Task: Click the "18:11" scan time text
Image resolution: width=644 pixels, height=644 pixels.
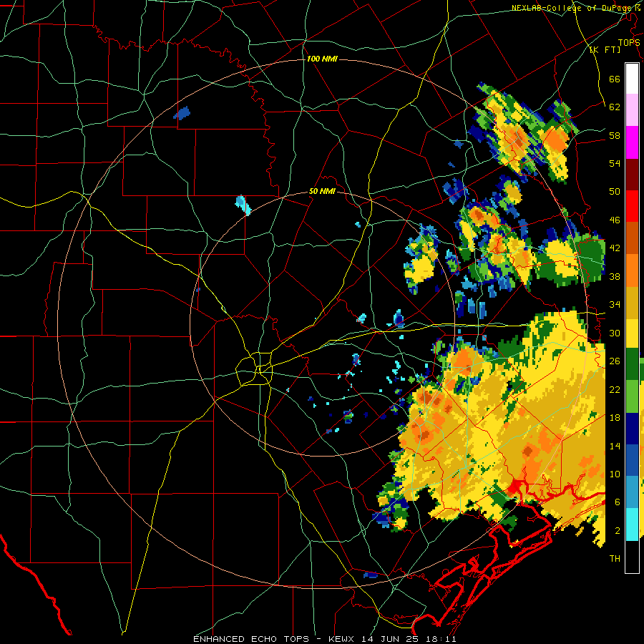Action: point(443,639)
